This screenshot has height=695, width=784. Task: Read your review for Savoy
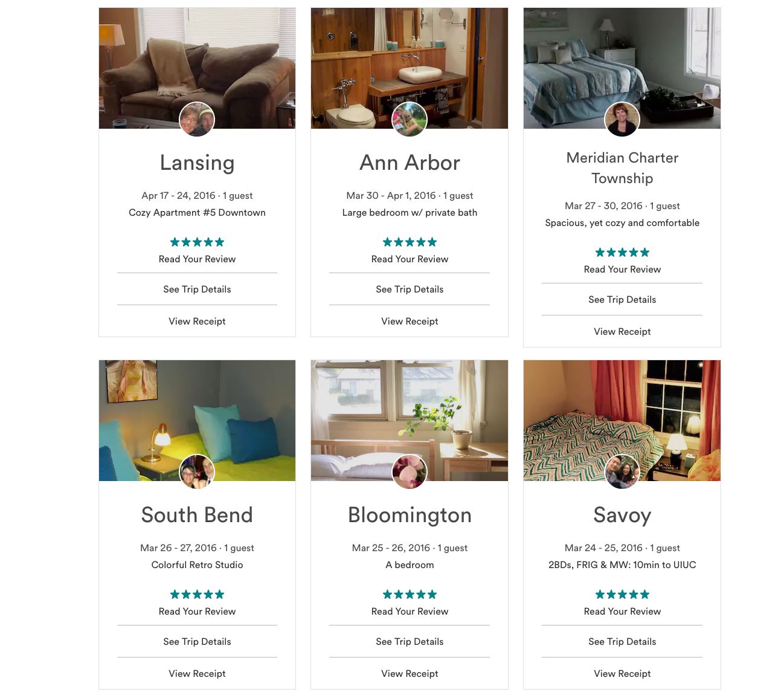[x=622, y=612]
